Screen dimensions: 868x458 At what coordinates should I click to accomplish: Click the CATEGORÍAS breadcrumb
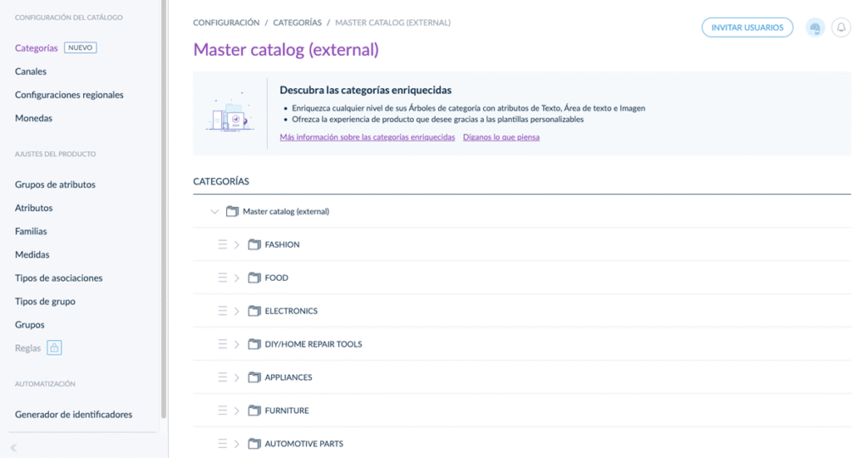coord(298,23)
